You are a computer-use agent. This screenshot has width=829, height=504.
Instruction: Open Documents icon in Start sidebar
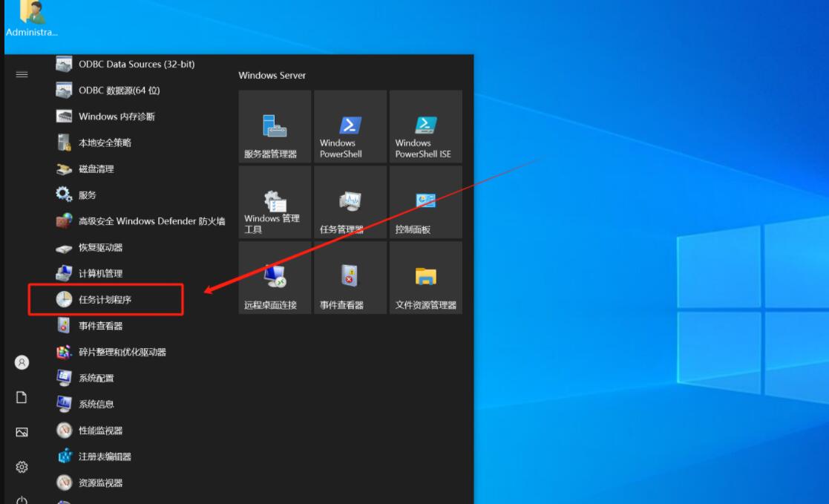pos(22,398)
